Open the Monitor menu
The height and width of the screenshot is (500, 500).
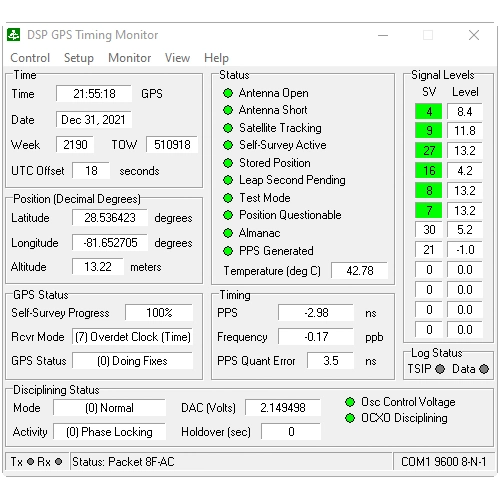[130, 58]
